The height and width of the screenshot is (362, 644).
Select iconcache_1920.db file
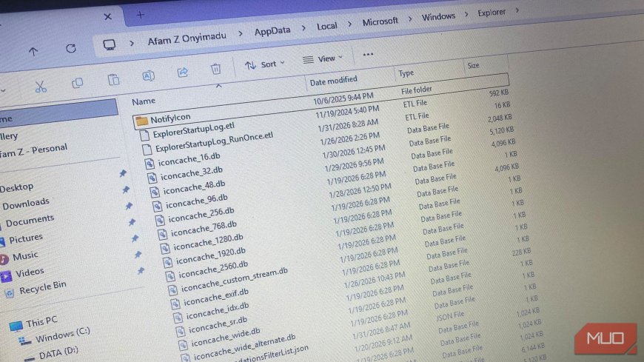(x=210, y=256)
